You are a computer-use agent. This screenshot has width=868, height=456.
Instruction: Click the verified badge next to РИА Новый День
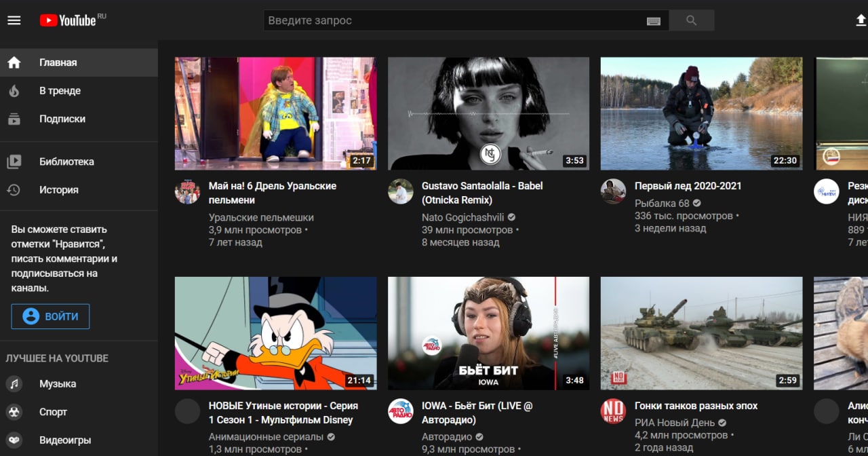[722, 423]
